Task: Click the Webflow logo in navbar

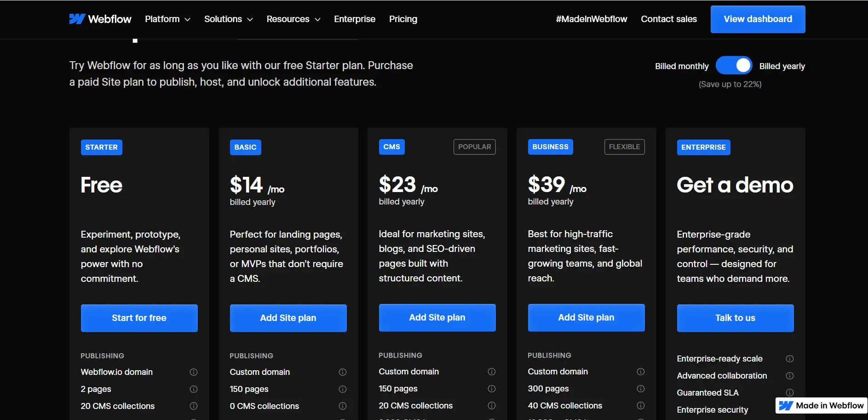Action: [x=100, y=19]
